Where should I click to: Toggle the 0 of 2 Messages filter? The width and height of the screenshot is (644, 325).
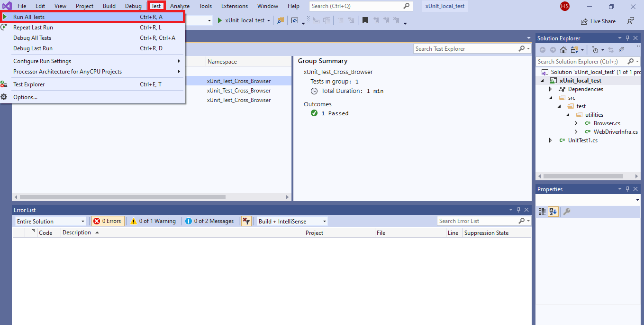209,221
